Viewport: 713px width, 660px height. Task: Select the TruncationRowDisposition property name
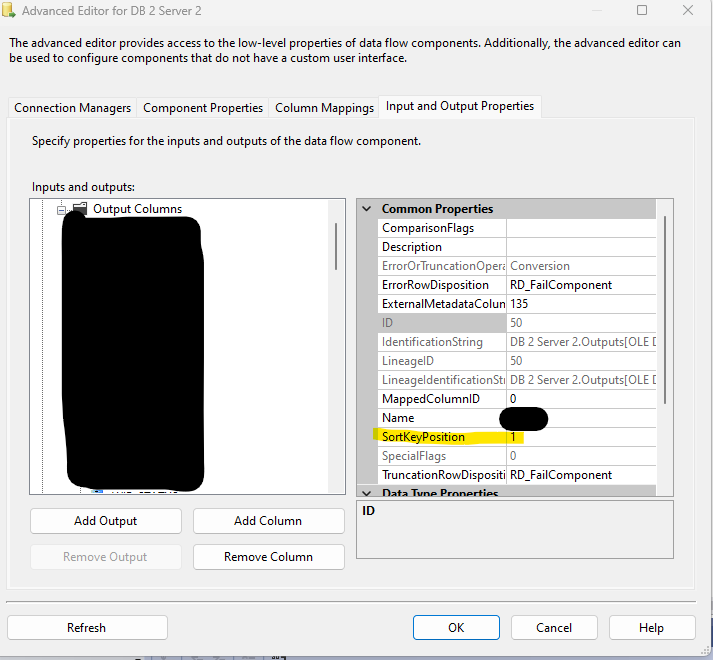tap(442, 475)
